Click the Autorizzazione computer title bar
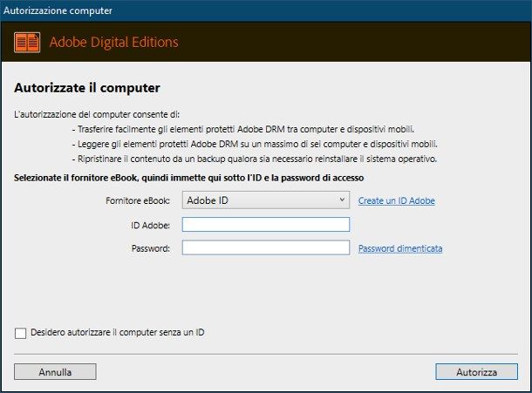 [266, 10]
